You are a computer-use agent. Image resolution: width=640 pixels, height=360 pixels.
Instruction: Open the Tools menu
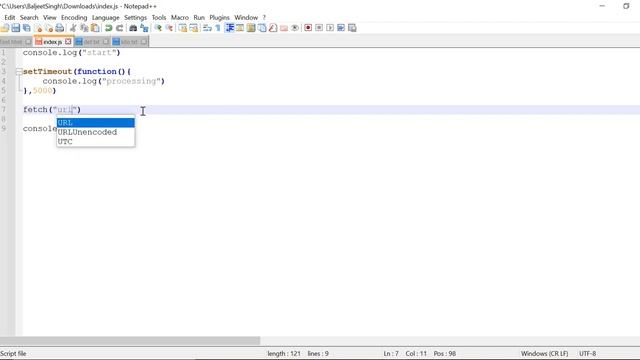[159, 18]
